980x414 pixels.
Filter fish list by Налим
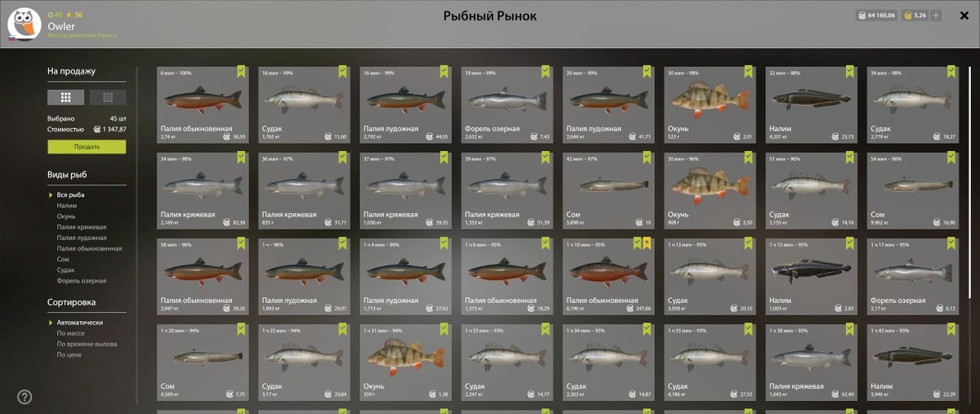(67, 206)
